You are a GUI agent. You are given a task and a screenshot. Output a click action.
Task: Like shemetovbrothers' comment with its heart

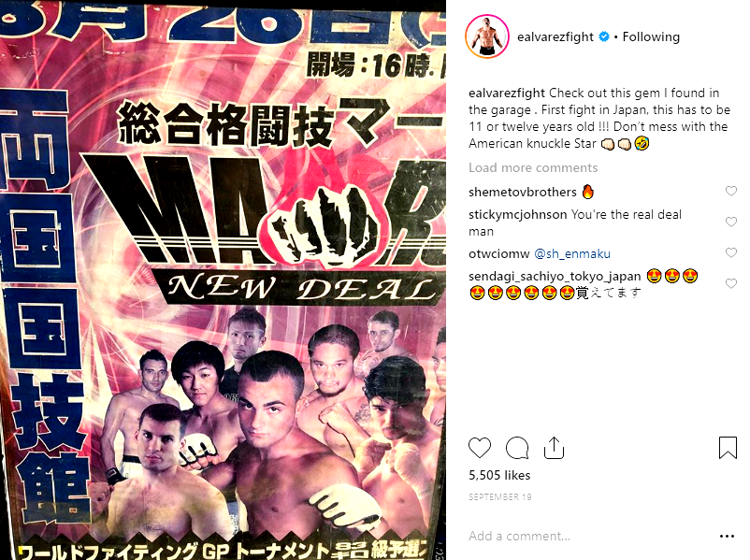tap(731, 192)
